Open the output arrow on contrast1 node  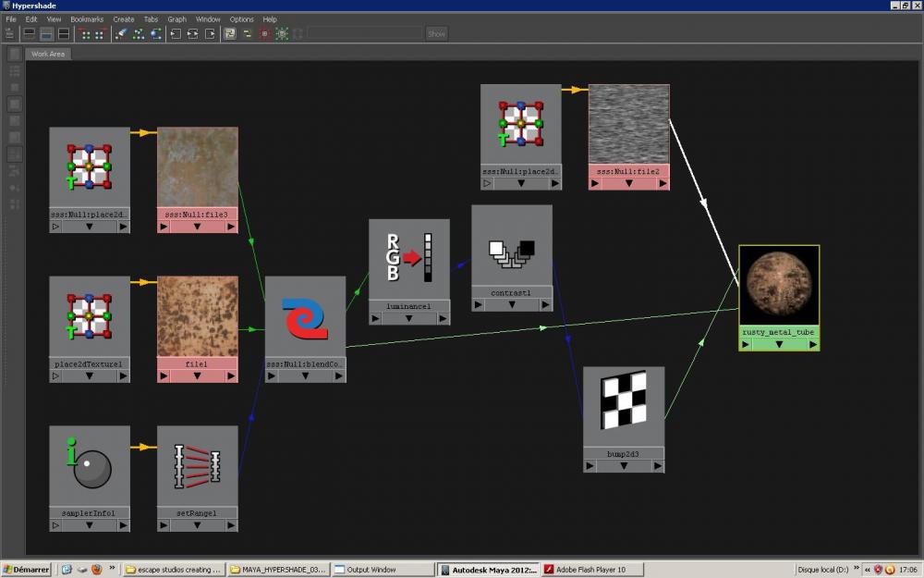(546, 304)
